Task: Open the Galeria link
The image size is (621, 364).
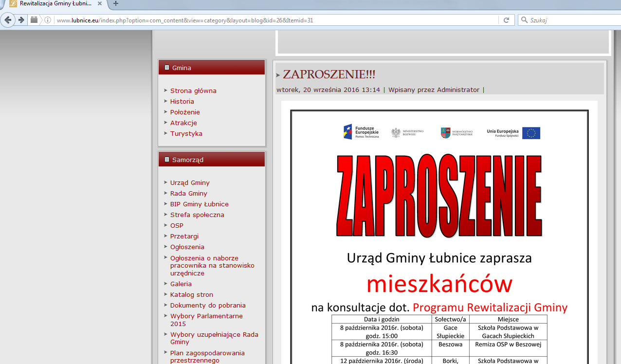Action: (181, 284)
